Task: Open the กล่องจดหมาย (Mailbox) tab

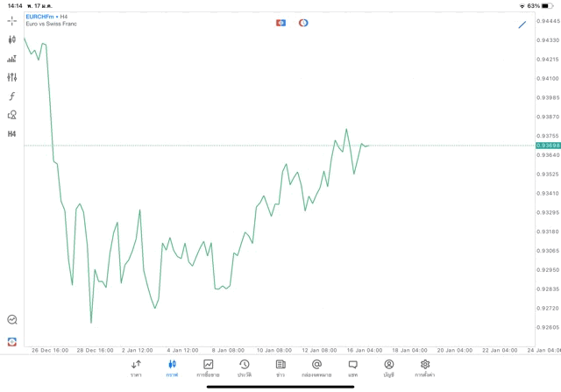Action: [x=316, y=367]
